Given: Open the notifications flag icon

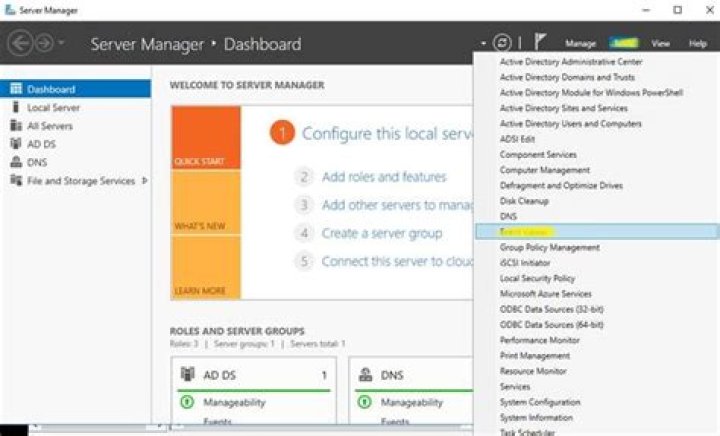Looking at the screenshot, I should point(540,42).
